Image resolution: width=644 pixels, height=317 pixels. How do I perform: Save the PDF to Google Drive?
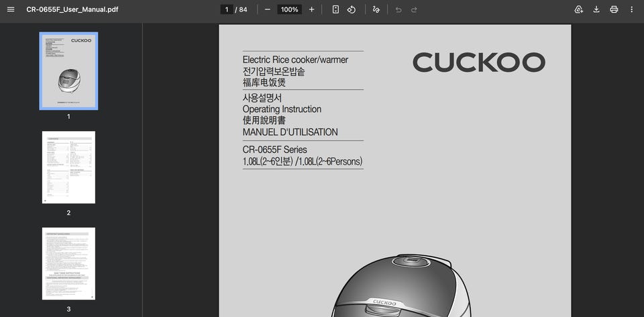(x=579, y=9)
